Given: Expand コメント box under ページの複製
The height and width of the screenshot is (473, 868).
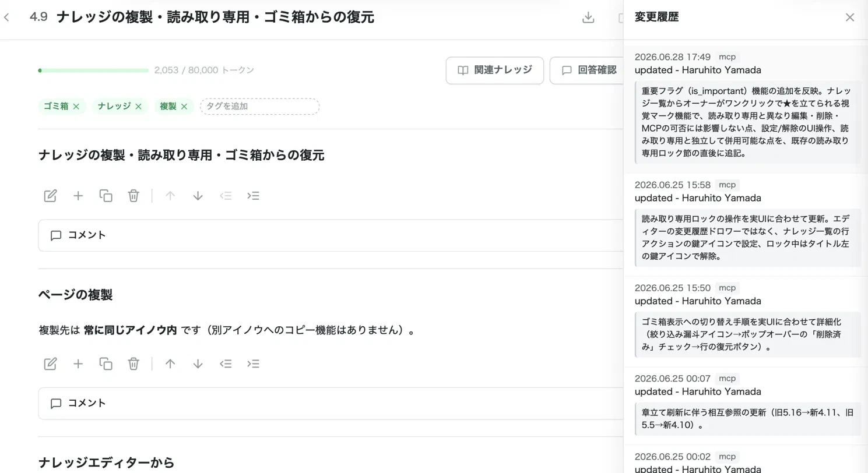Looking at the screenshot, I should tap(331, 403).
